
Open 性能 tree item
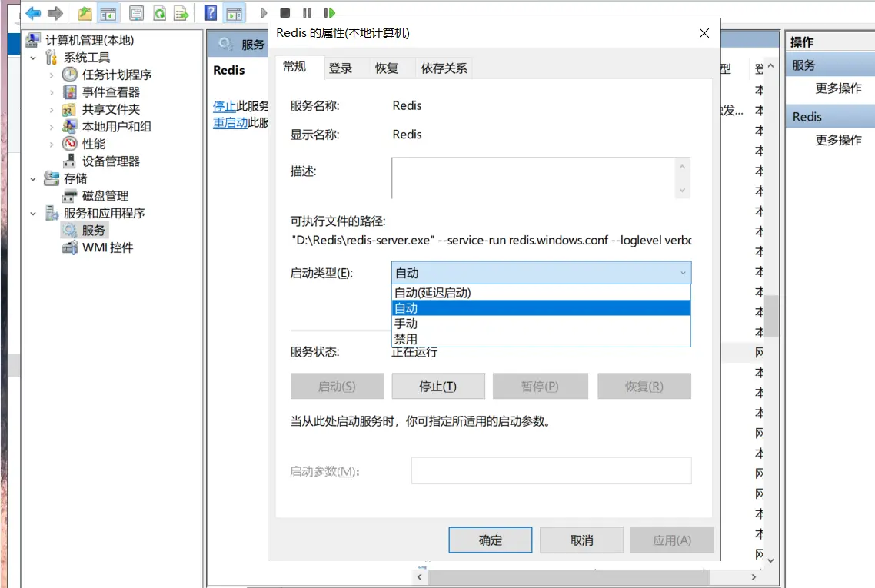coord(93,144)
